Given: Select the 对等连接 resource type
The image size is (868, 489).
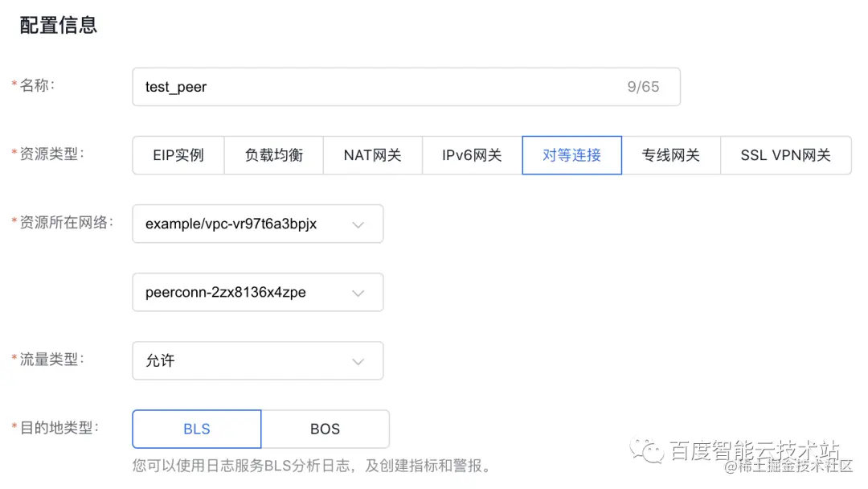Looking at the screenshot, I should click(x=571, y=155).
